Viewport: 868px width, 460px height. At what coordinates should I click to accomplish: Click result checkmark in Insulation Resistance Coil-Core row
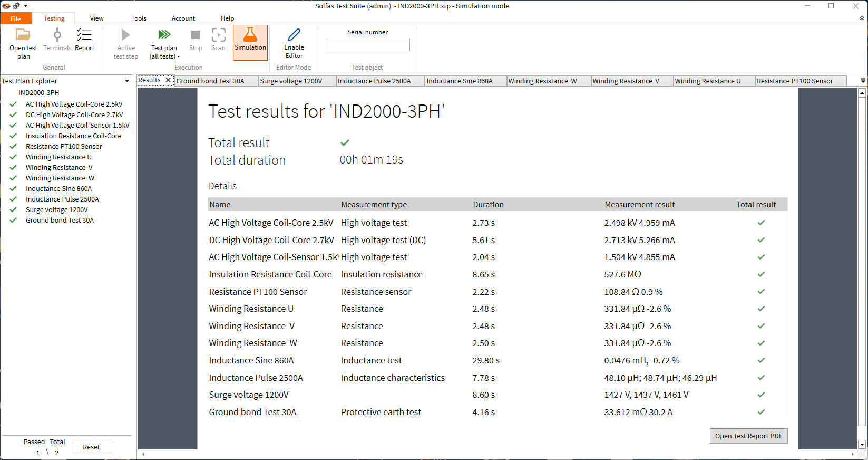point(761,274)
